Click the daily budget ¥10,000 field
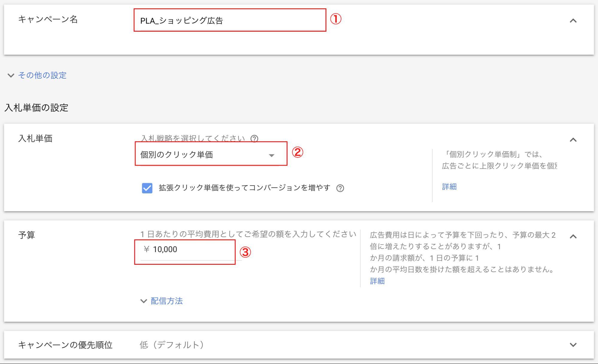The width and height of the screenshot is (598, 364). pyautogui.click(x=185, y=249)
